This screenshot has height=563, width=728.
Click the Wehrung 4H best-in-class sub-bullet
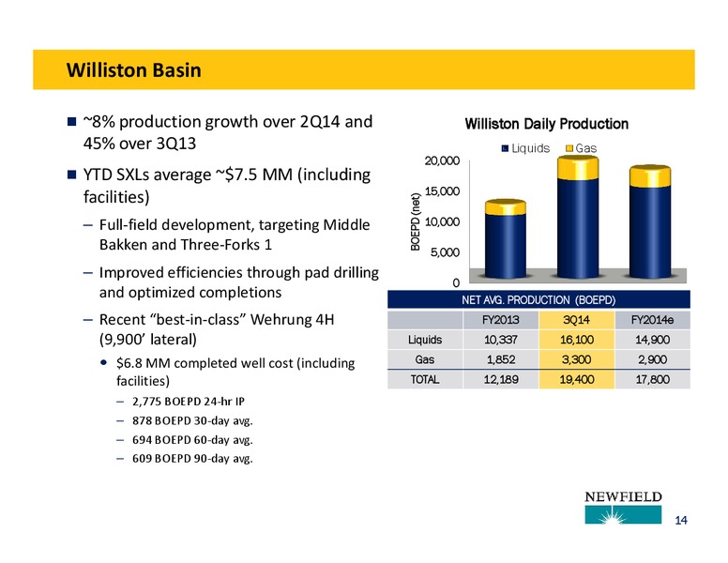pos(217,329)
